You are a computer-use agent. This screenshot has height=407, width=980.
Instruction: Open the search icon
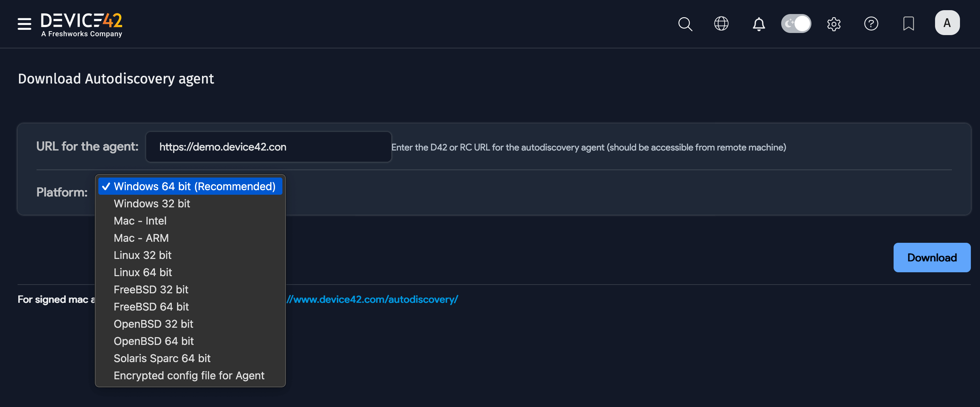click(685, 24)
